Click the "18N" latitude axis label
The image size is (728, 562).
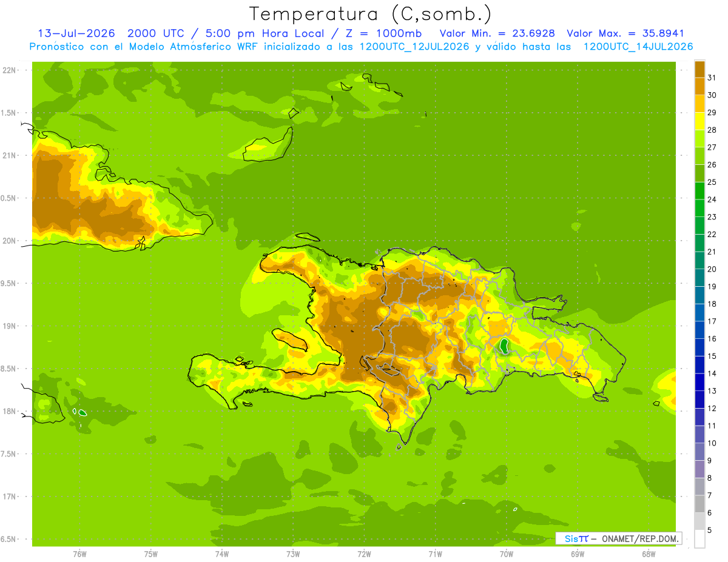[10, 411]
